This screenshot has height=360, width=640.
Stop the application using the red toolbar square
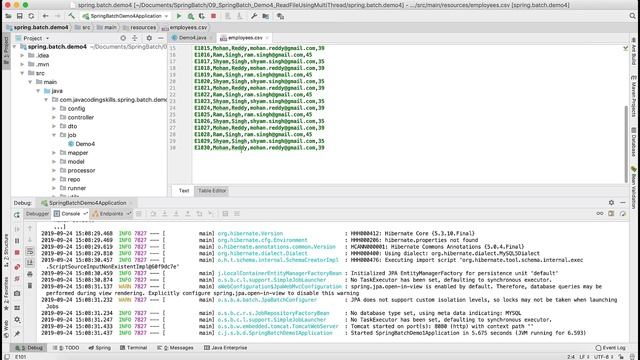click(213, 16)
